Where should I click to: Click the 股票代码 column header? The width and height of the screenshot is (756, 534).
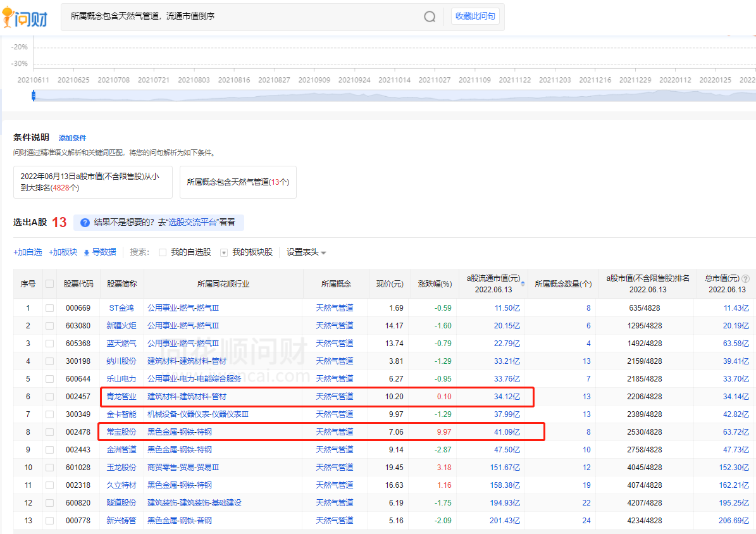[78, 283]
